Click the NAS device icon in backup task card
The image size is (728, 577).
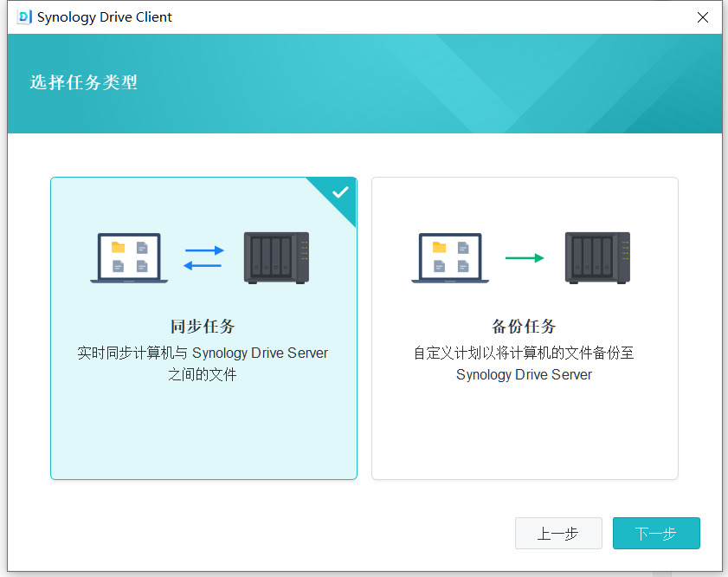click(x=597, y=257)
